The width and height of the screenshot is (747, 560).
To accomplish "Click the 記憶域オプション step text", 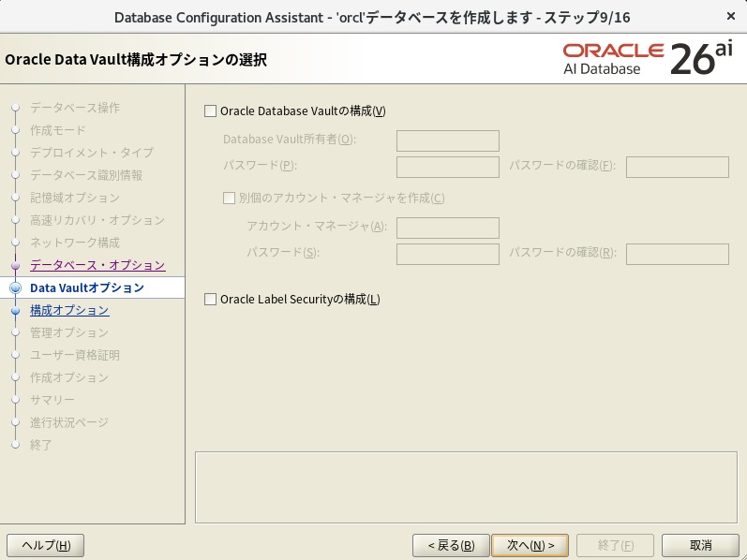I will pyautogui.click(x=75, y=198).
